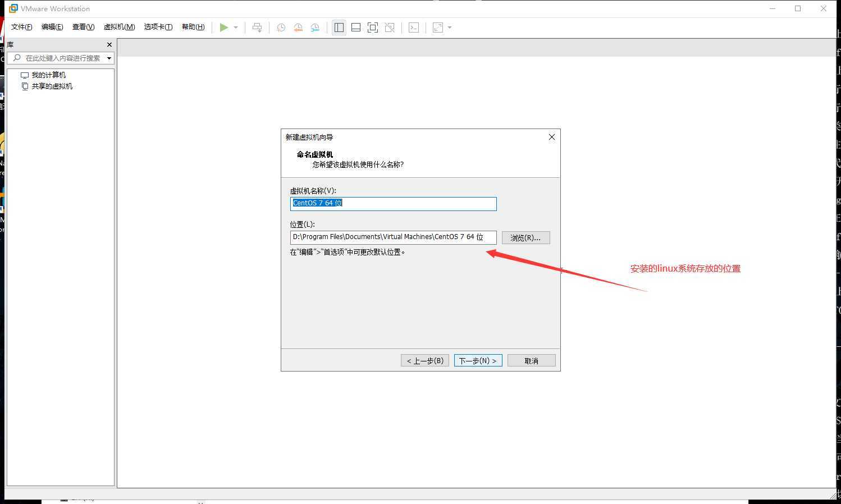Click the VMware Workstation title bar icon
The width and height of the screenshot is (841, 504).
click(x=13, y=8)
